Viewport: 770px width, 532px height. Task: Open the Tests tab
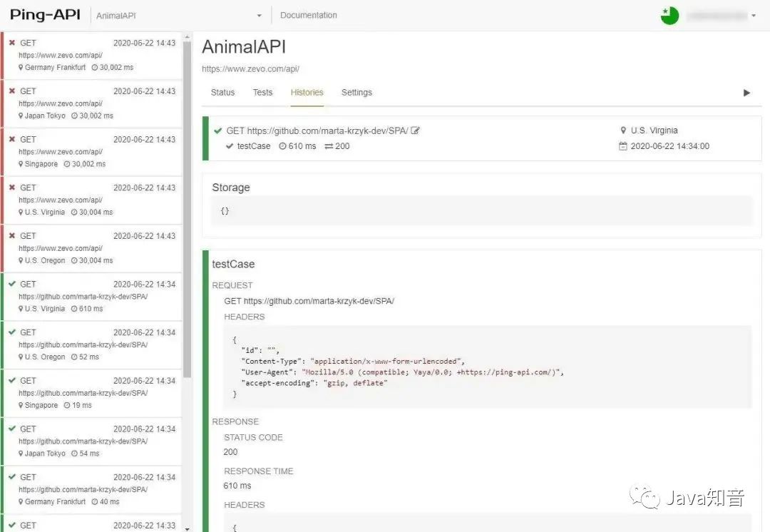tap(262, 93)
